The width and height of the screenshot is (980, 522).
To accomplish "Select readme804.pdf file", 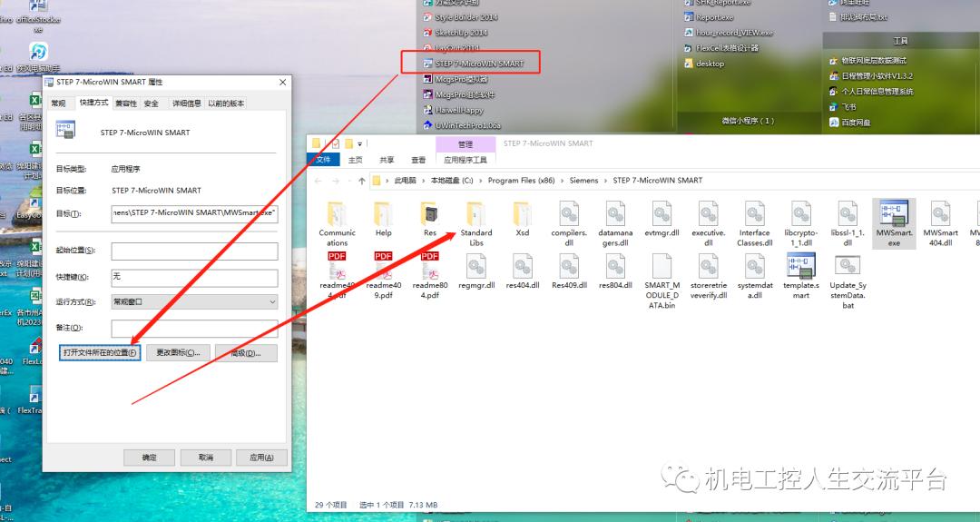I will 430,276.
